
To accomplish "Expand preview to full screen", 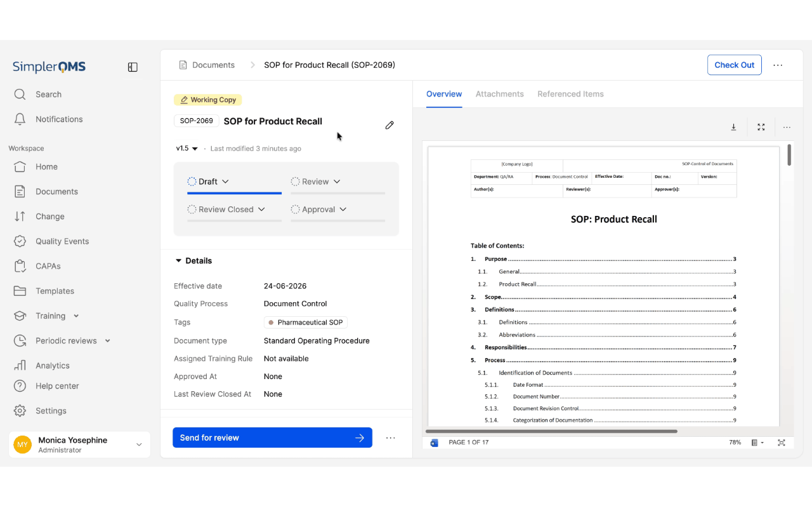I will (761, 127).
